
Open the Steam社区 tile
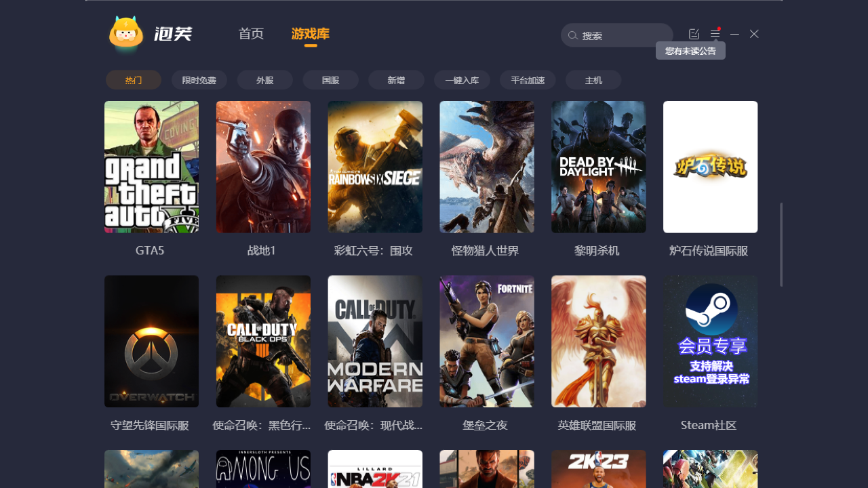(x=710, y=341)
